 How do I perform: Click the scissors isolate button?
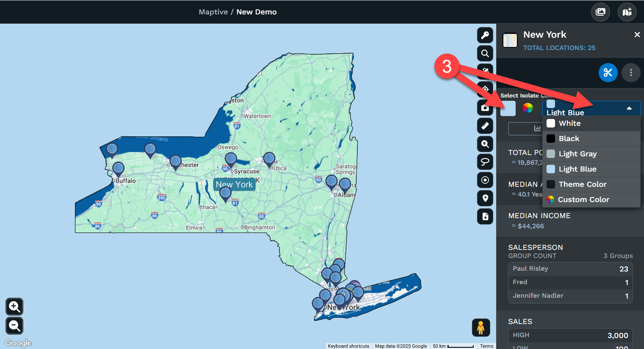coord(608,73)
